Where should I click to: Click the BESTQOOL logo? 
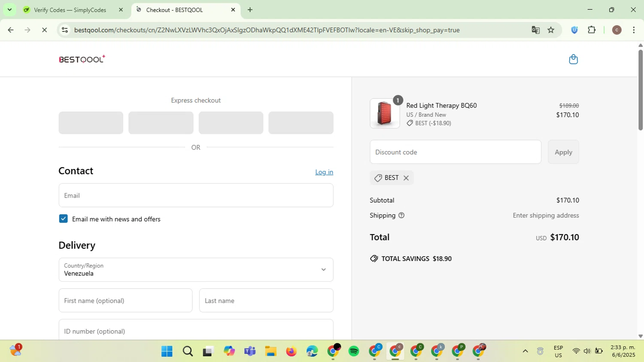(x=82, y=59)
